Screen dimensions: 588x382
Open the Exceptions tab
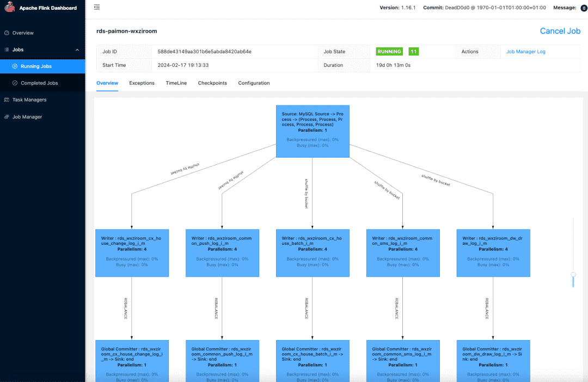tap(142, 83)
